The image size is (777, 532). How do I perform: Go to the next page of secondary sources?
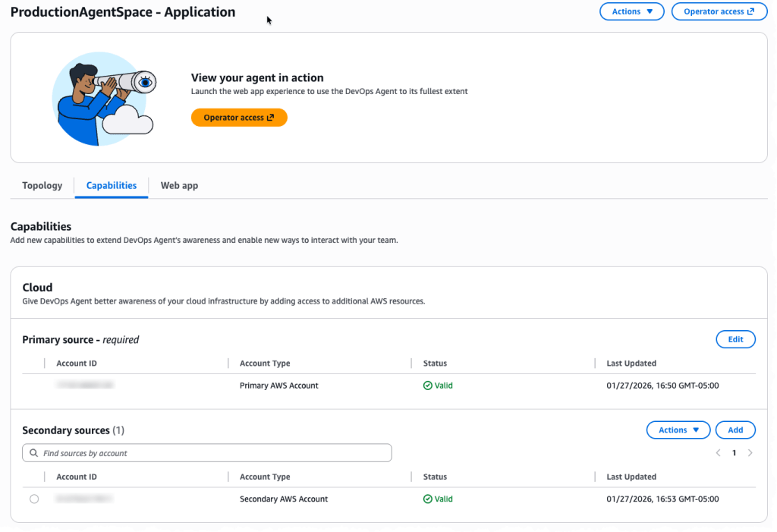click(x=750, y=453)
